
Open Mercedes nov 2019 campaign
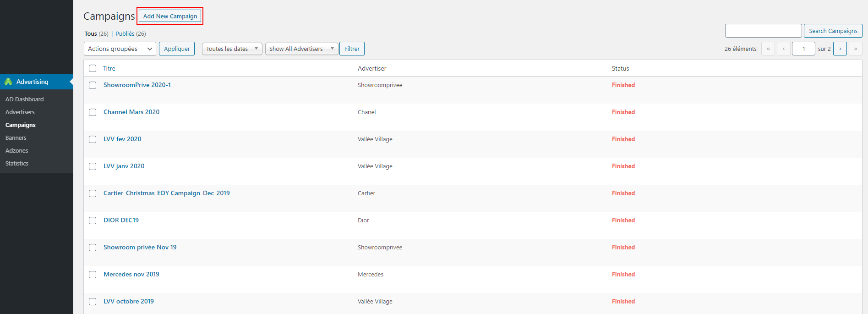(x=131, y=274)
